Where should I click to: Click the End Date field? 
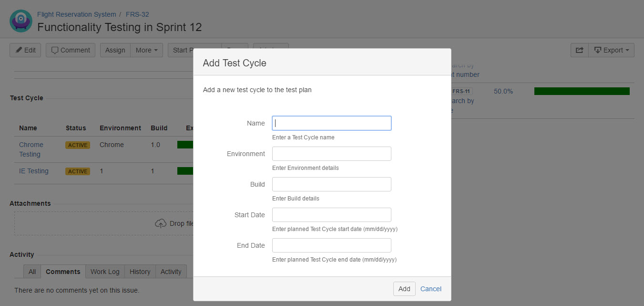[x=331, y=245]
